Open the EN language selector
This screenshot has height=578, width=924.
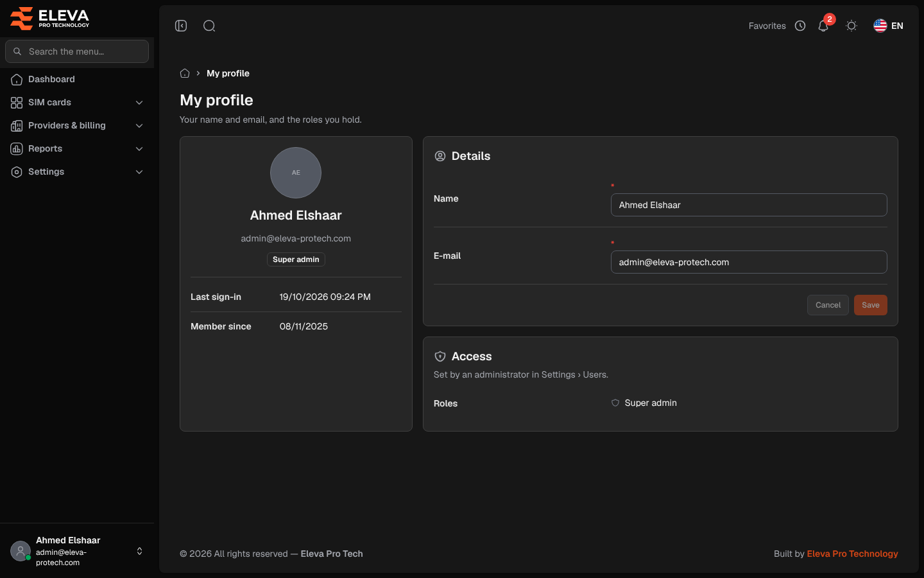[x=888, y=26]
